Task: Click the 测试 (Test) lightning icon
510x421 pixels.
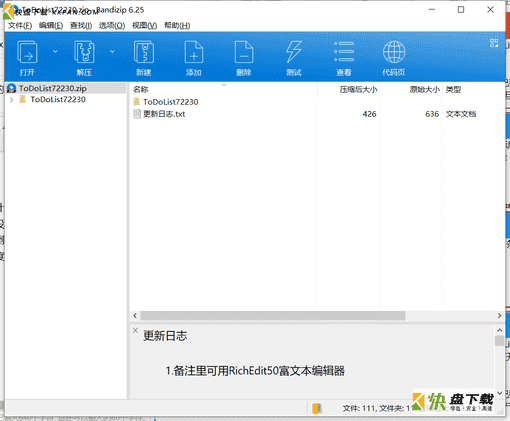Action: [294, 52]
